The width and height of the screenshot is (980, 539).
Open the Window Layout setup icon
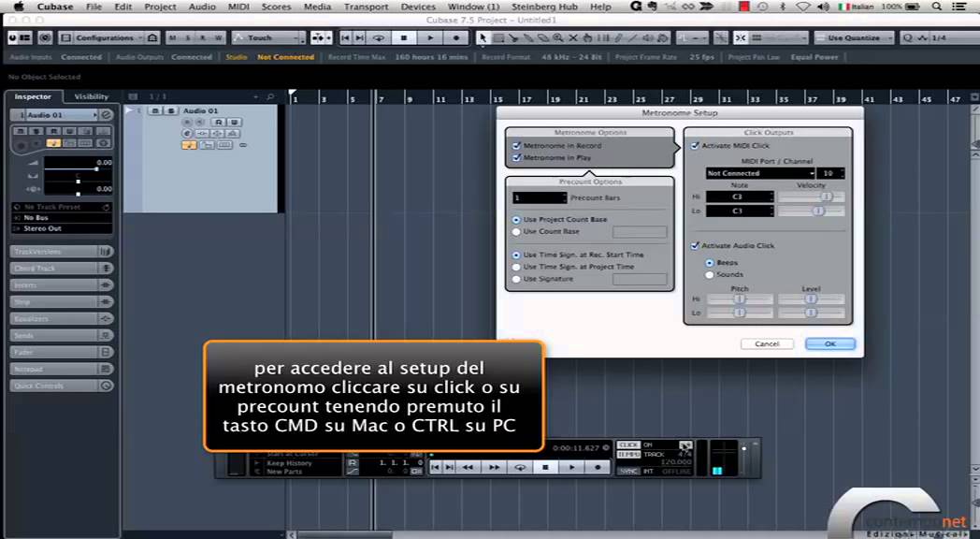pos(24,37)
